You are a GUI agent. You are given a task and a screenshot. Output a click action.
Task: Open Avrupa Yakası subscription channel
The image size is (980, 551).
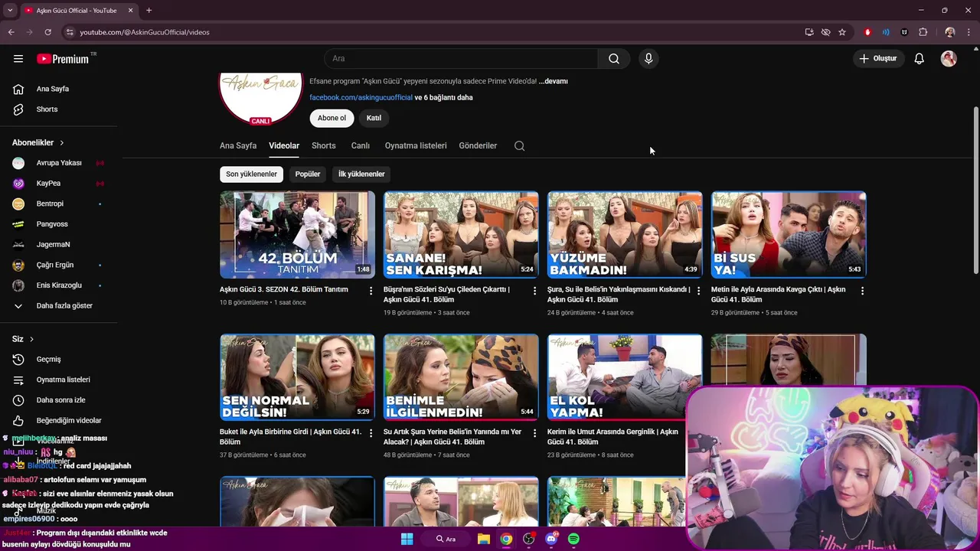pos(59,163)
